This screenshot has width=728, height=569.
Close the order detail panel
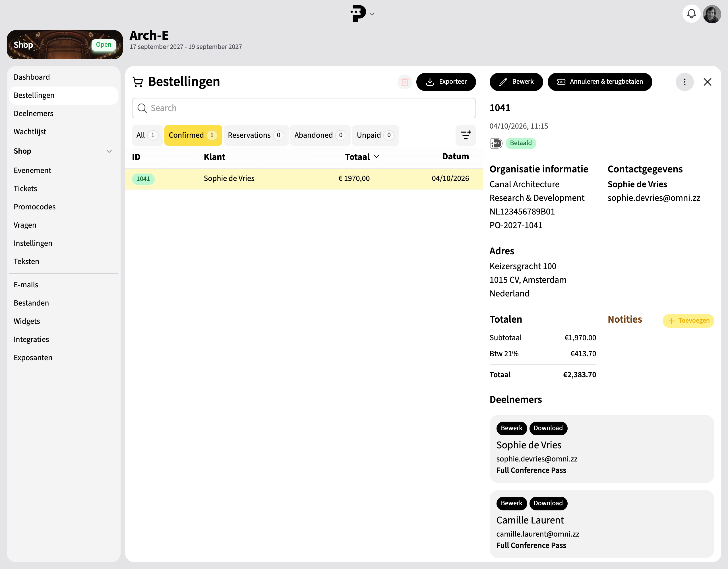707,82
